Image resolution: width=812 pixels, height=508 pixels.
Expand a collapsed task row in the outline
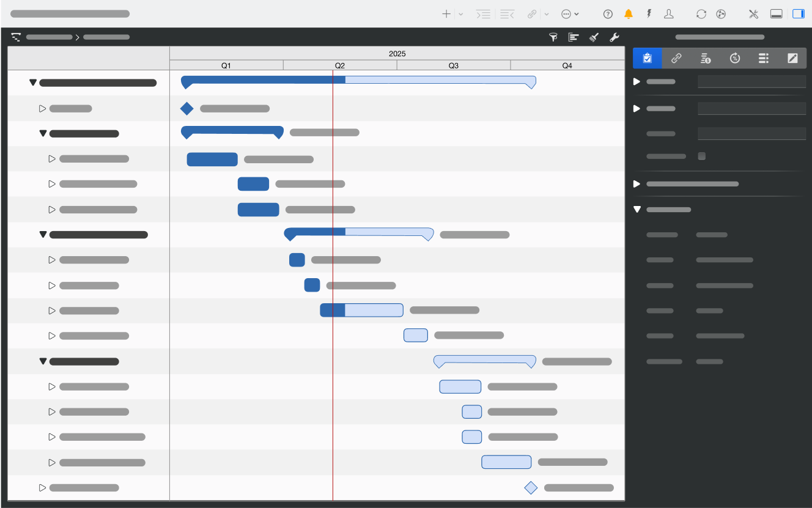coord(43,108)
